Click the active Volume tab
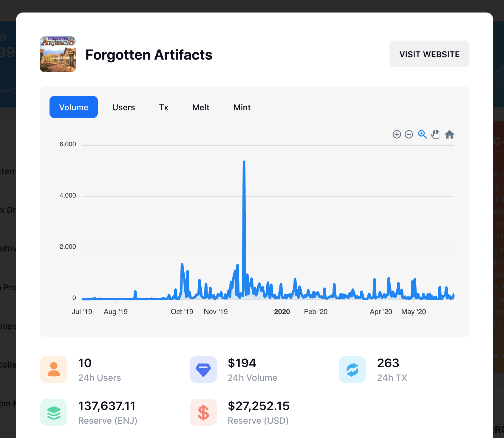The width and height of the screenshot is (504, 438). click(x=73, y=107)
